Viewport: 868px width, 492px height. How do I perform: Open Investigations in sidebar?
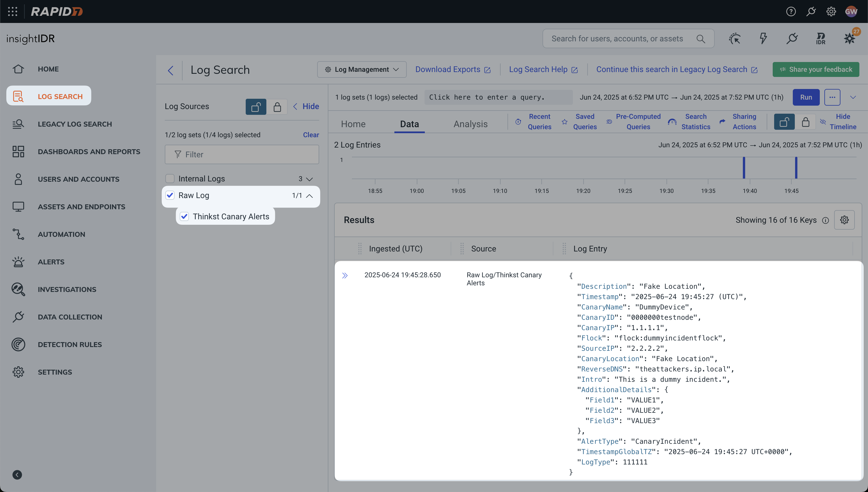[x=67, y=290]
